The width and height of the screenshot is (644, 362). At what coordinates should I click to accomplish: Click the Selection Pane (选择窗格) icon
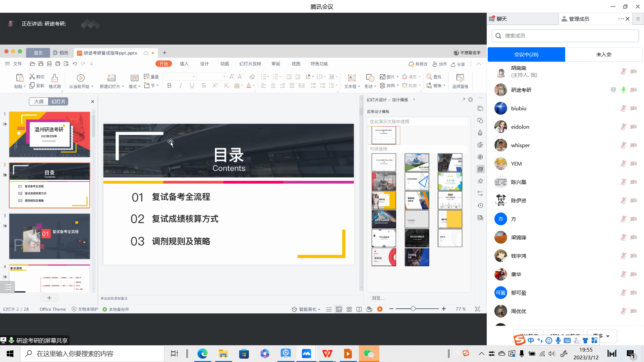460,78
